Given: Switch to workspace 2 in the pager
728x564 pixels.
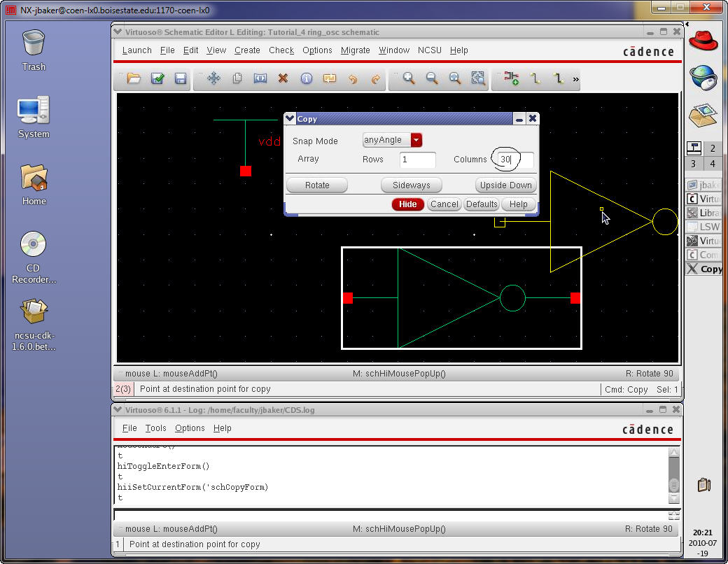Looking at the screenshot, I should [713, 148].
